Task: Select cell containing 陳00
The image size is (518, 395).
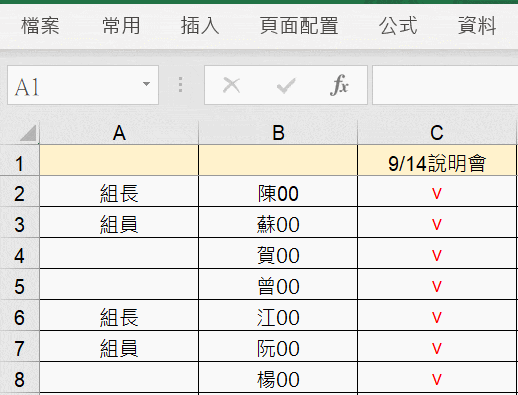Action: pos(278,191)
